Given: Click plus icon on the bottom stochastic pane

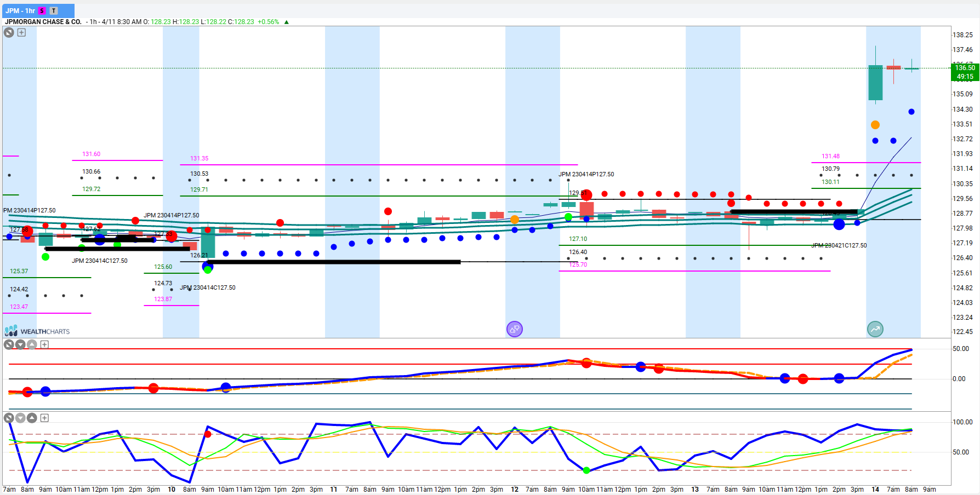Looking at the screenshot, I should pos(44,418).
